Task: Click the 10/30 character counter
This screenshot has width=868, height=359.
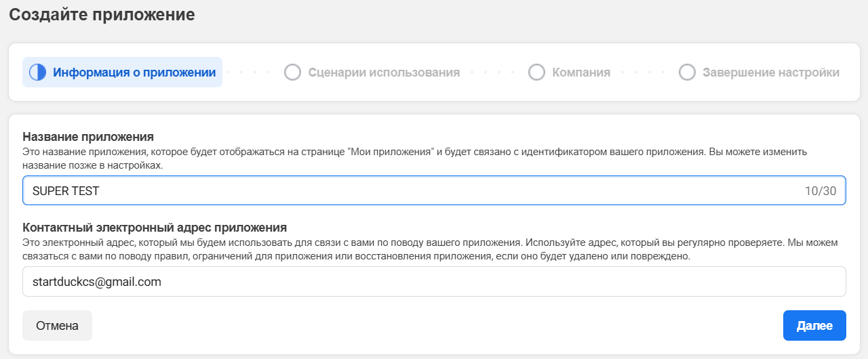Action: [821, 191]
